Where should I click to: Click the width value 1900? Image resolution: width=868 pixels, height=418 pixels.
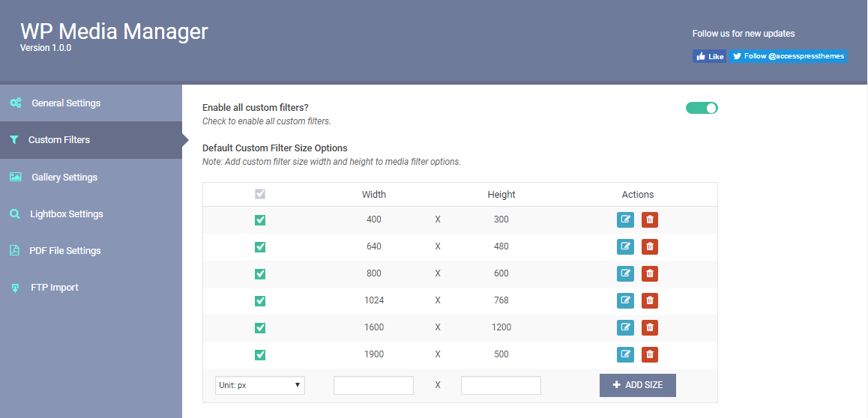374,354
